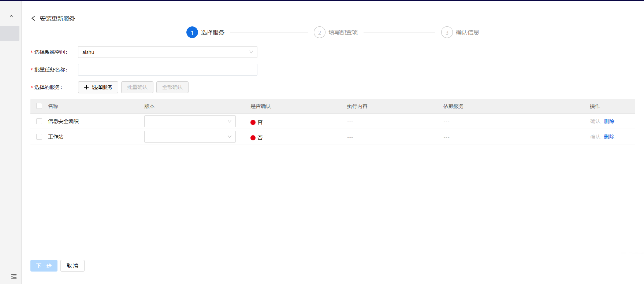Click the 依赖服务 column header
644x284 pixels.
(x=454, y=106)
